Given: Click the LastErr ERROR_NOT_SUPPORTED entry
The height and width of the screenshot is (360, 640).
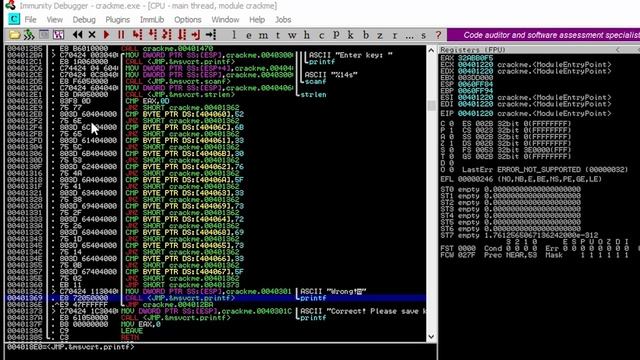Looking at the screenshot, I should pyautogui.click(x=545, y=169).
